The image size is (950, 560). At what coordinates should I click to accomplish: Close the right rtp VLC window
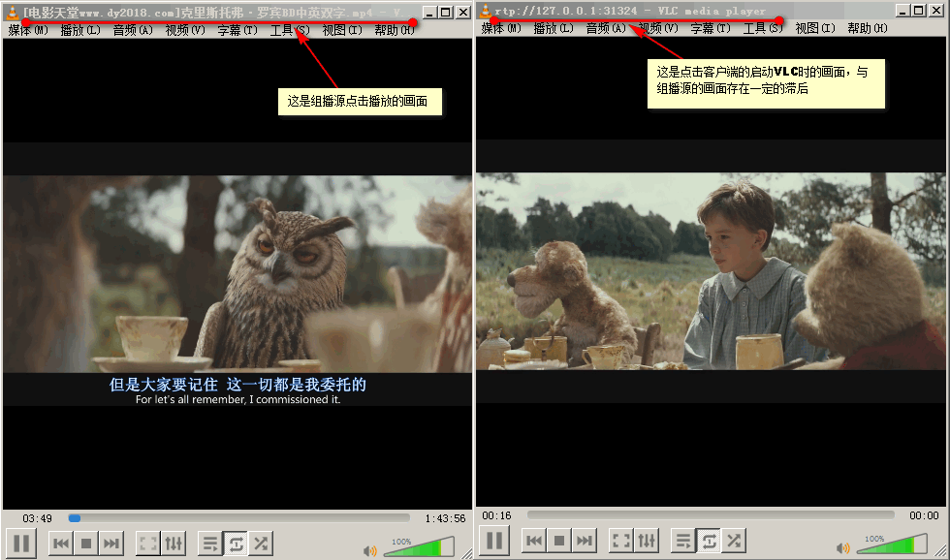(936, 10)
